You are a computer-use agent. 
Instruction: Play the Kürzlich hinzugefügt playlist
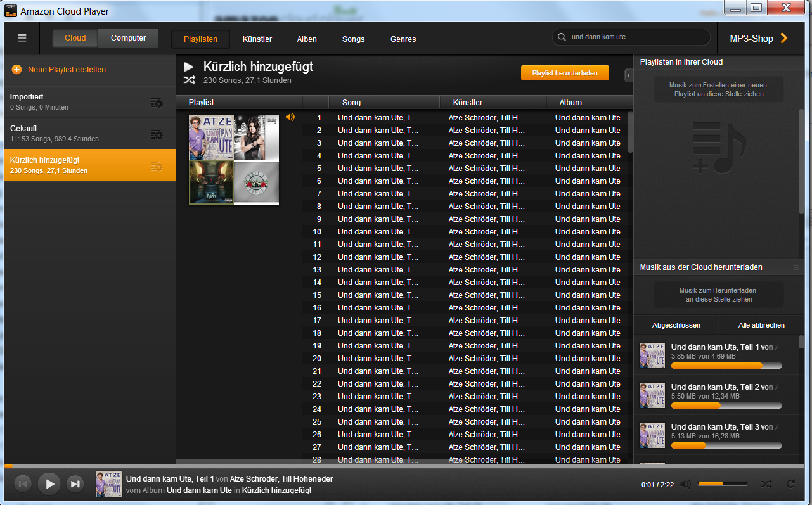pyautogui.click(x=189, y=67)
